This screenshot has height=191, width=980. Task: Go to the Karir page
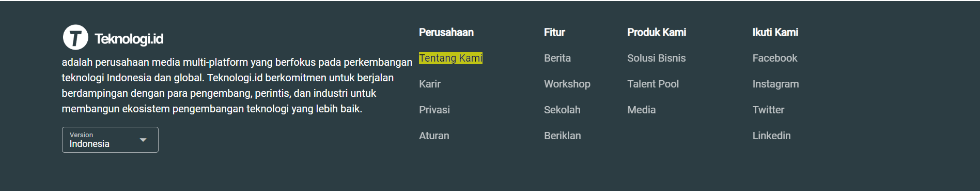(x=430, y=84)
